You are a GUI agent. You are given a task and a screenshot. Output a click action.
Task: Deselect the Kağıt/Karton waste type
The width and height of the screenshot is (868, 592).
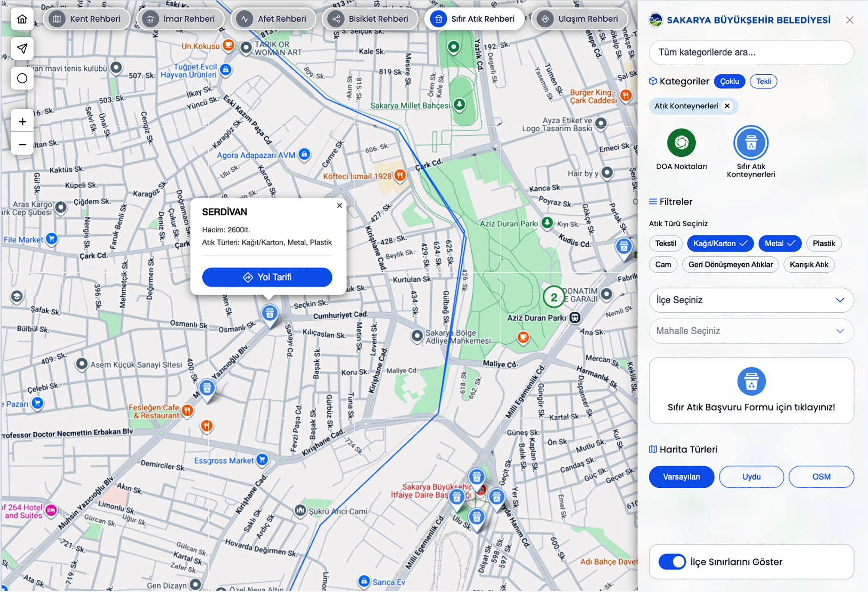tap(720, 244)
